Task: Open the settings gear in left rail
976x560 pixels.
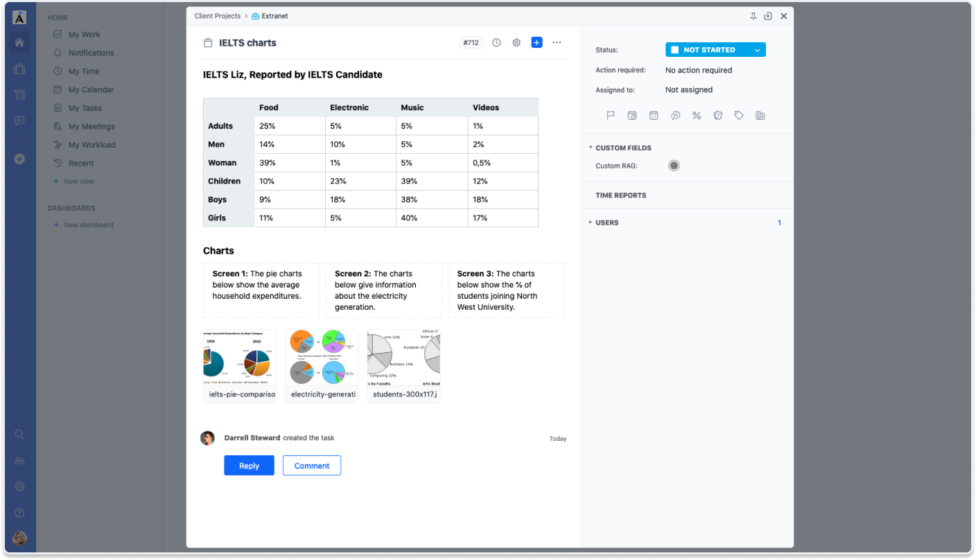Action: 19,487
